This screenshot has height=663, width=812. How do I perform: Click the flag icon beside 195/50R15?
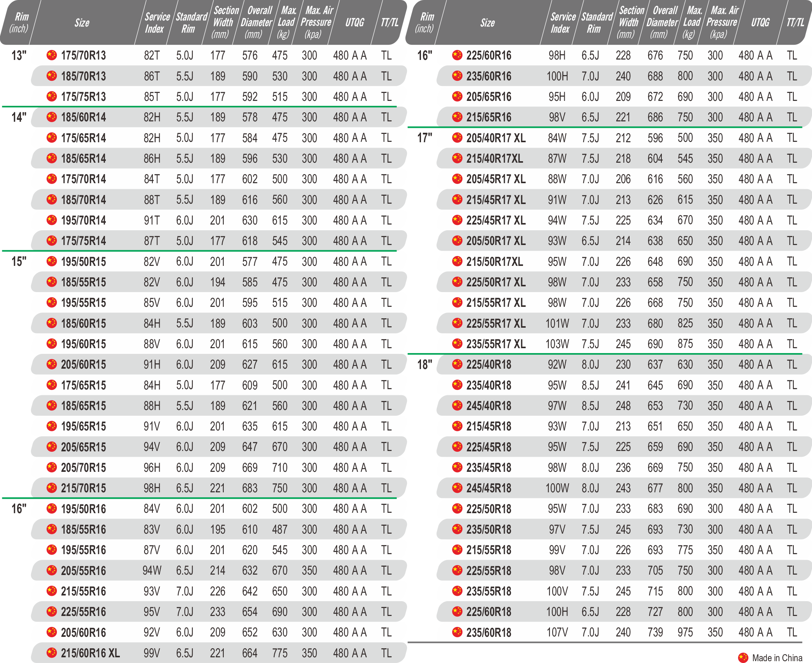coord(52,261)
